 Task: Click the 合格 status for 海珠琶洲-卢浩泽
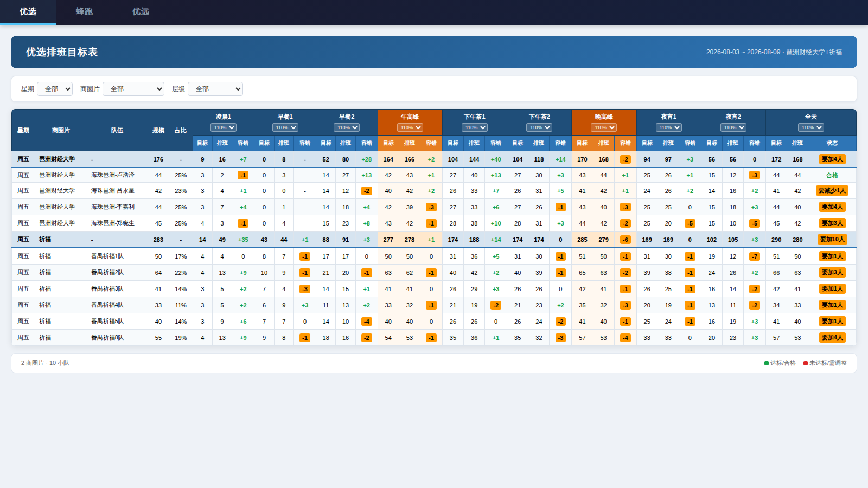pyautogui.click(x=832, y=175)
